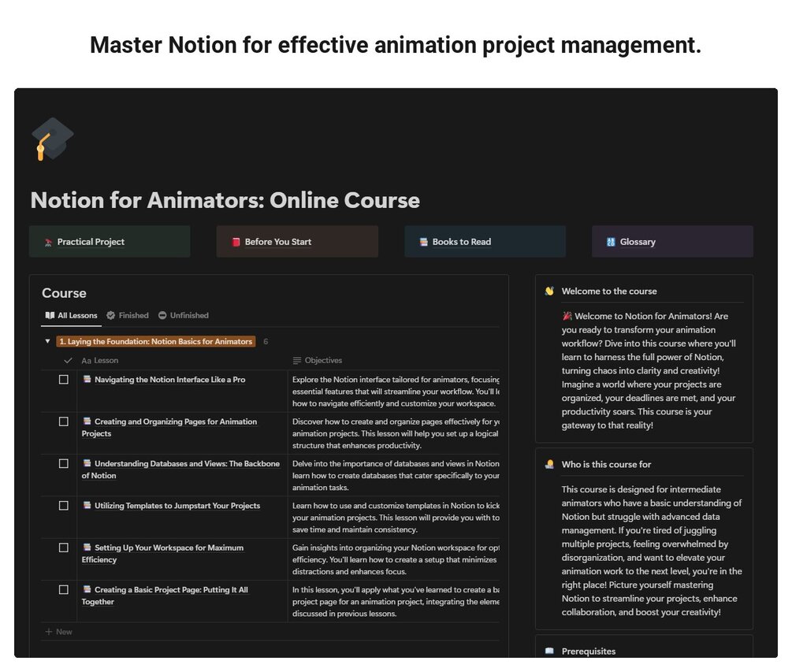
Task: Click the Objectives column header
Action: pyautogui.click(x=318, y=361)
